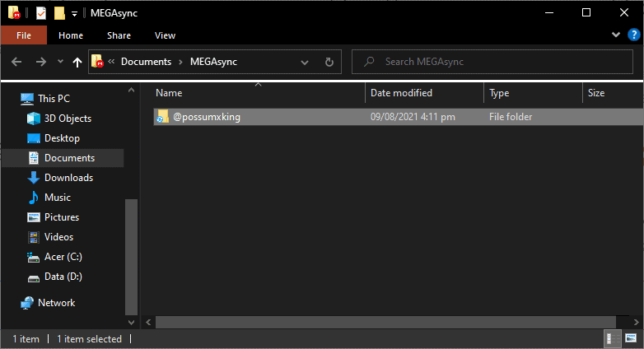
Task: Click the double chevron in address bar
Action: tap(111, 61)
